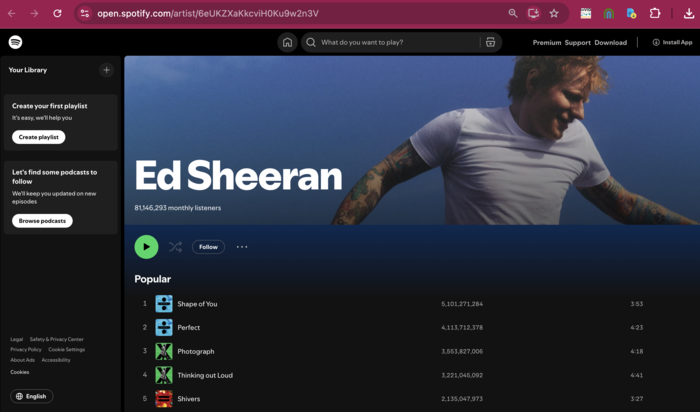Open Download link
This screenshot has width=700, height=412.
click(611, 42)
